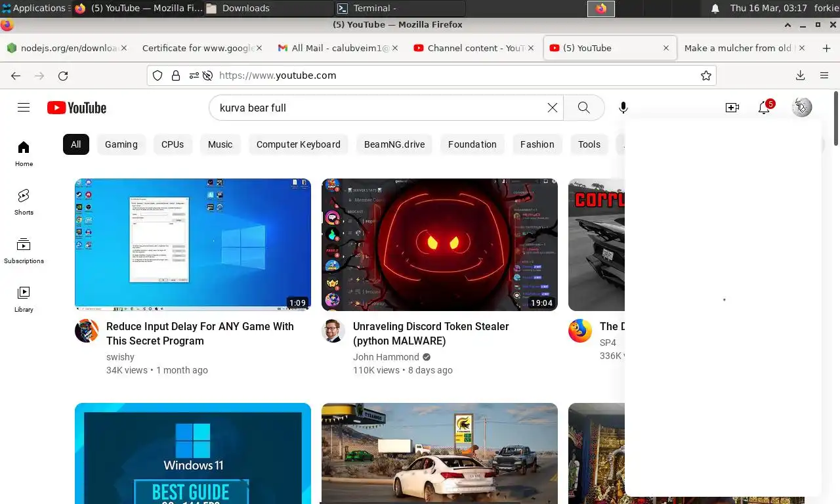
Task: Open the Firefox application menu
Action: (x=824, y=75)
